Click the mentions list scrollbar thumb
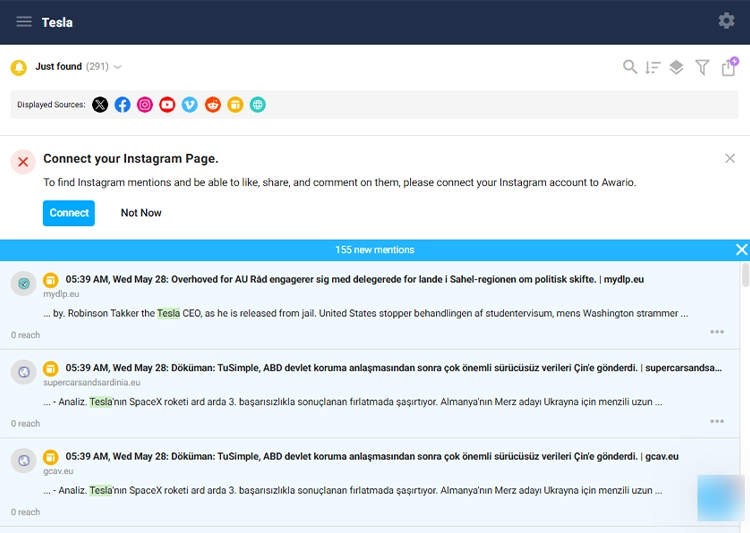 [x=745, y=275]
